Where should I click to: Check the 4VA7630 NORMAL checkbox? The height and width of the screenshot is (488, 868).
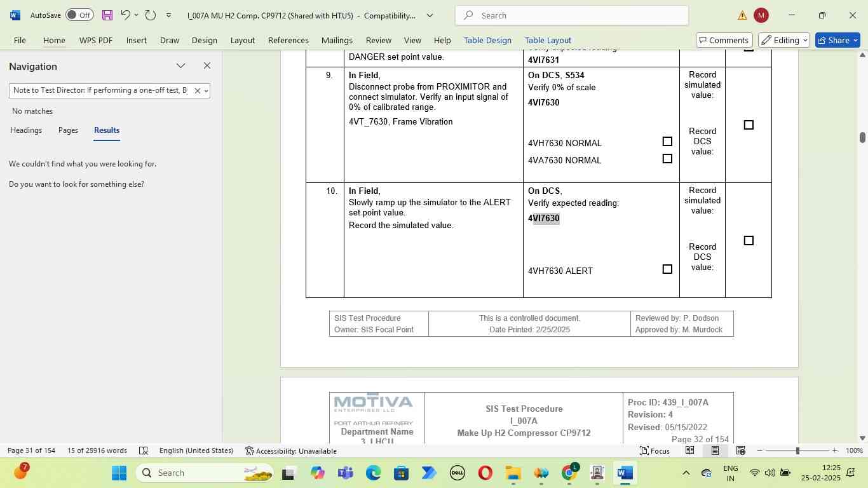[667, 159]
